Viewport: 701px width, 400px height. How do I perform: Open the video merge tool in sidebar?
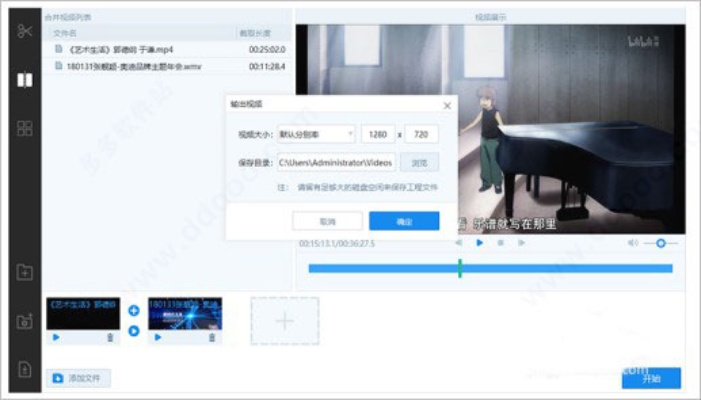(25, 80)
